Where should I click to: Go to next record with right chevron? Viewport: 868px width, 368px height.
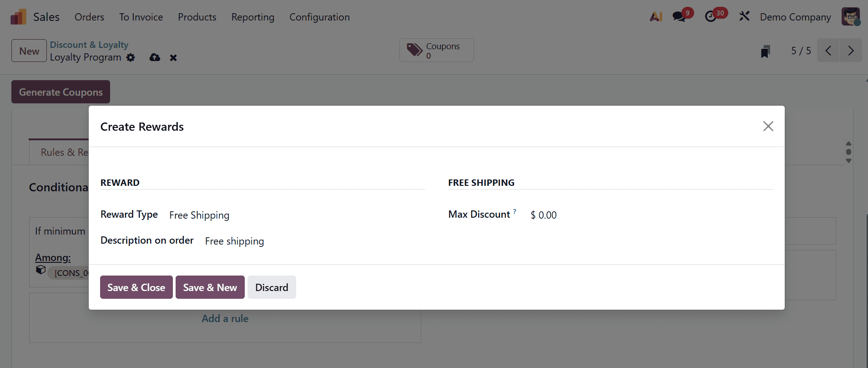851,51
